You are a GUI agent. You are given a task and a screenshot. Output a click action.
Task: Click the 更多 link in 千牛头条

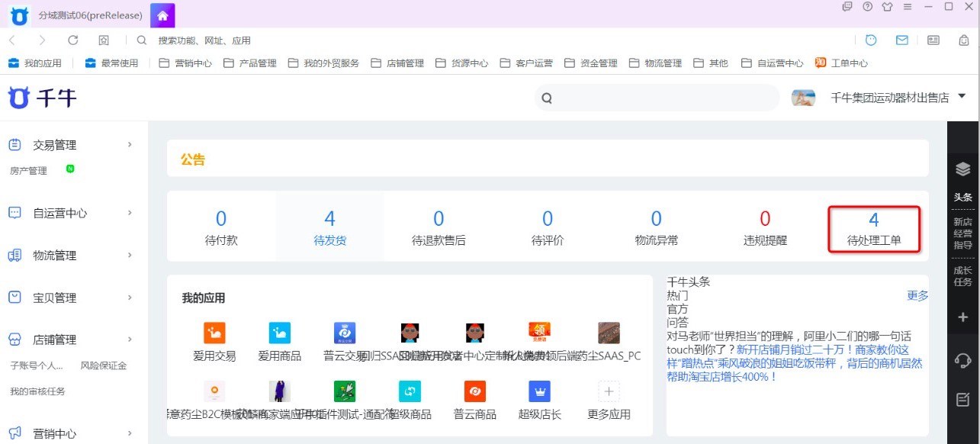click(x=917, y=295)
